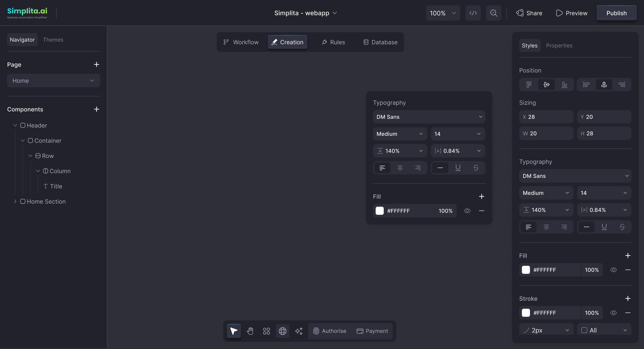This screenshot has width=644, height=349.
Task: Click the Publish button
Action: (x=616, y=13)
